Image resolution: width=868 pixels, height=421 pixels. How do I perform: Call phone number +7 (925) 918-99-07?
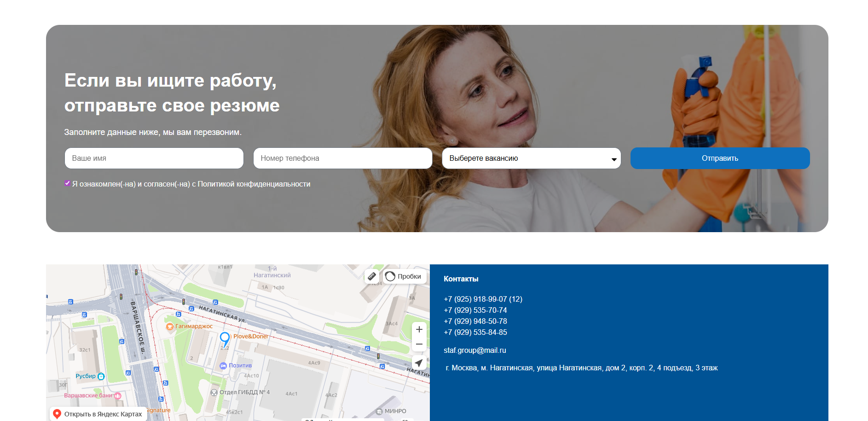click(482, 299)
